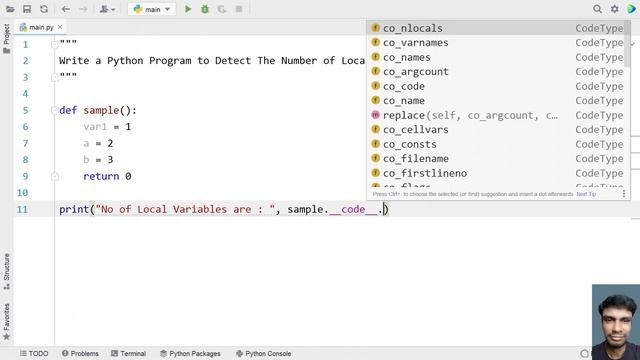Click the string "No of Local Variables are : "
The width and height of the screenshot is (640, 360).
(x=185, y=209)
